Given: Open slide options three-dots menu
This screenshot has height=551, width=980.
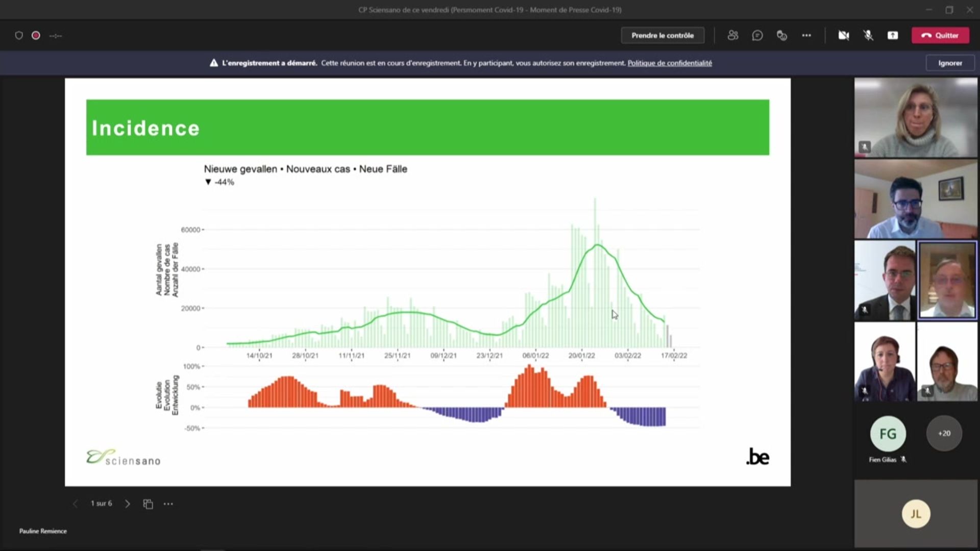Looking at the screenshot, I should pos(168,504).
